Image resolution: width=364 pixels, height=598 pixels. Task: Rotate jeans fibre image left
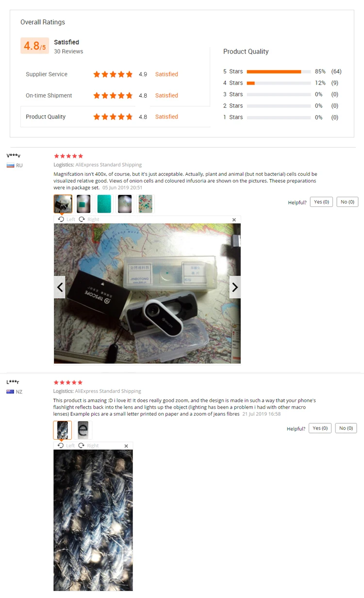(66, 445)
